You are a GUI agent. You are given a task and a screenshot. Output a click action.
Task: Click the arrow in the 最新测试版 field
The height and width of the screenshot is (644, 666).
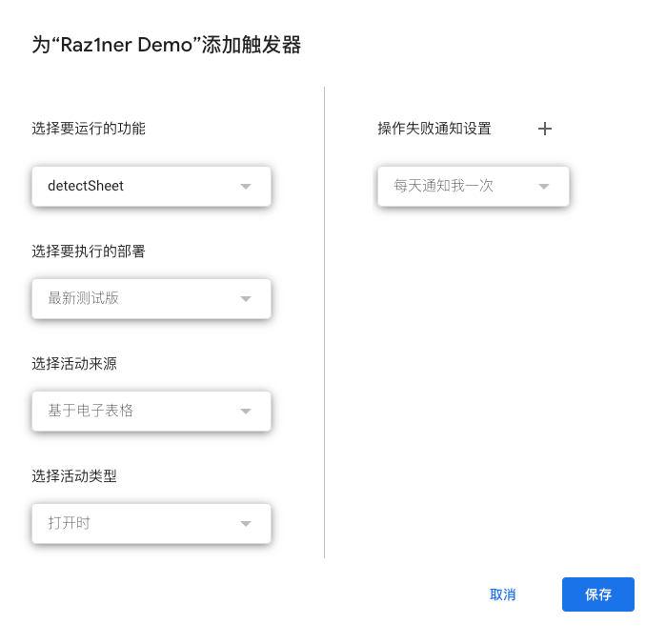[x=246, y=298]
